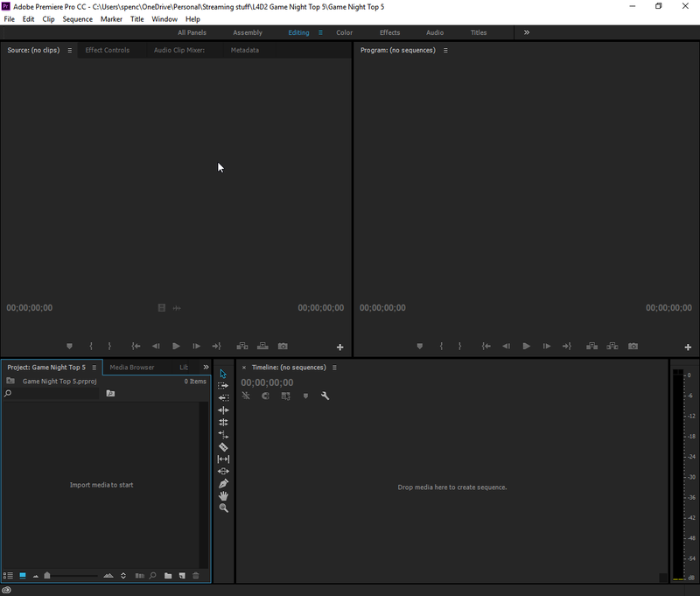
Task: Switch to Media Browser tab
Action: pyautogui.click(x=132, y=367)
